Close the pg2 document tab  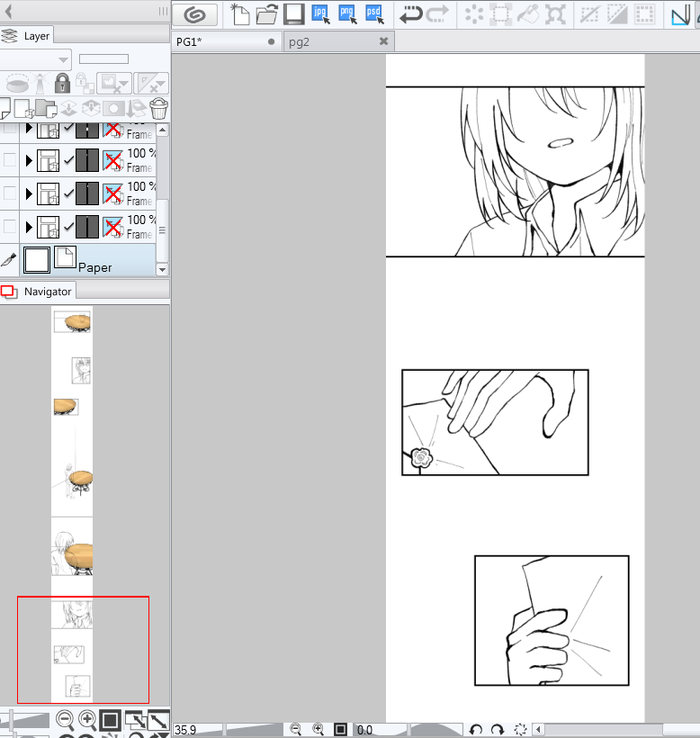(x=384, y=41)
